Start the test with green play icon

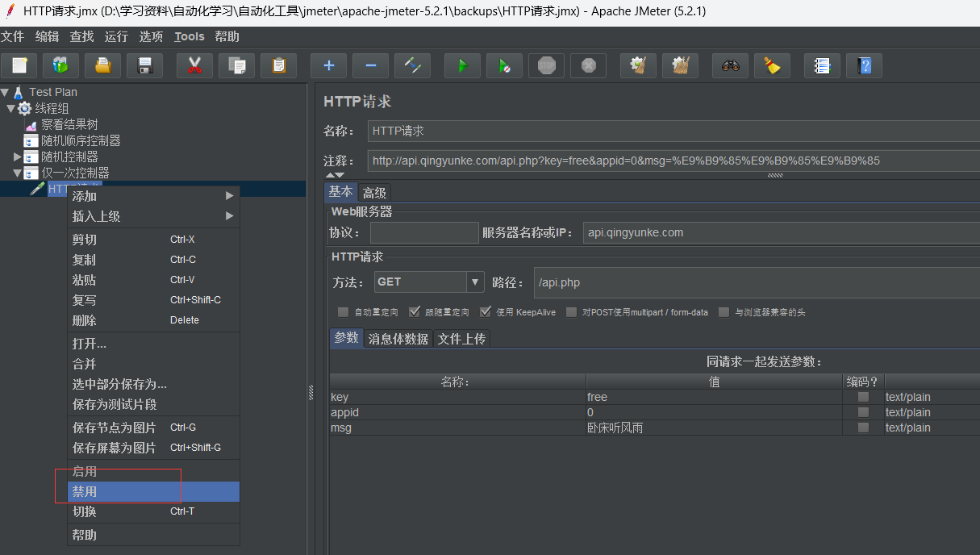(x=462, y=65)
